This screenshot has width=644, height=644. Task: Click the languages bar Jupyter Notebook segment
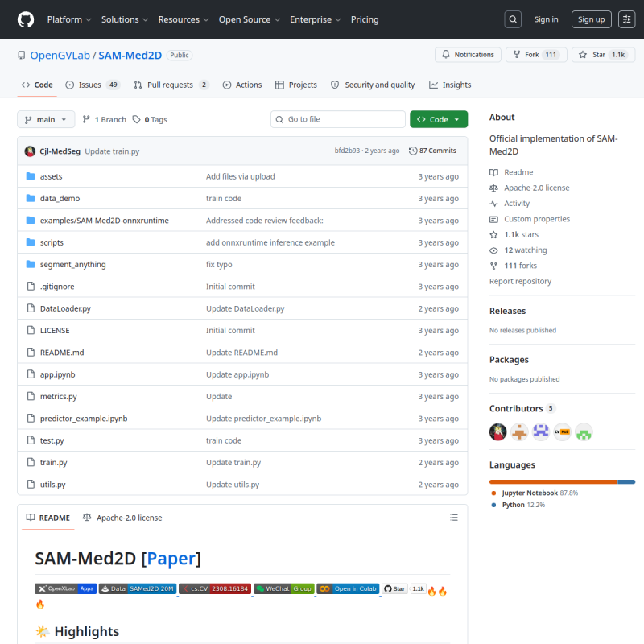(552, 481)
